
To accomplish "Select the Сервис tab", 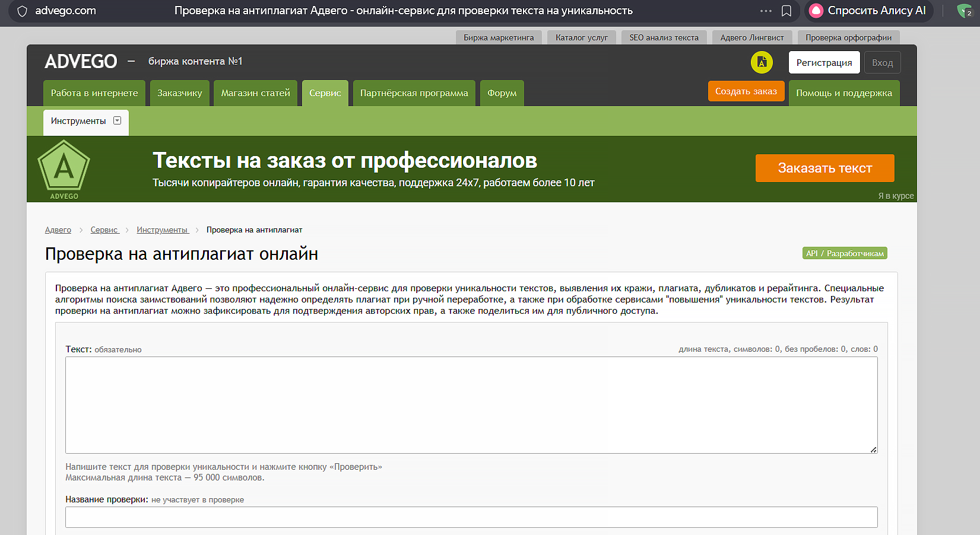I will (325, 93).
